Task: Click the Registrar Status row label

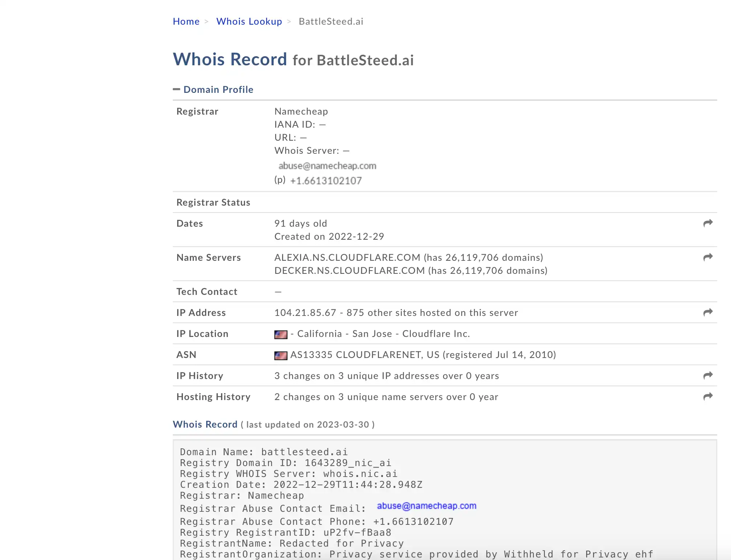Action: [x=213, y=202]
